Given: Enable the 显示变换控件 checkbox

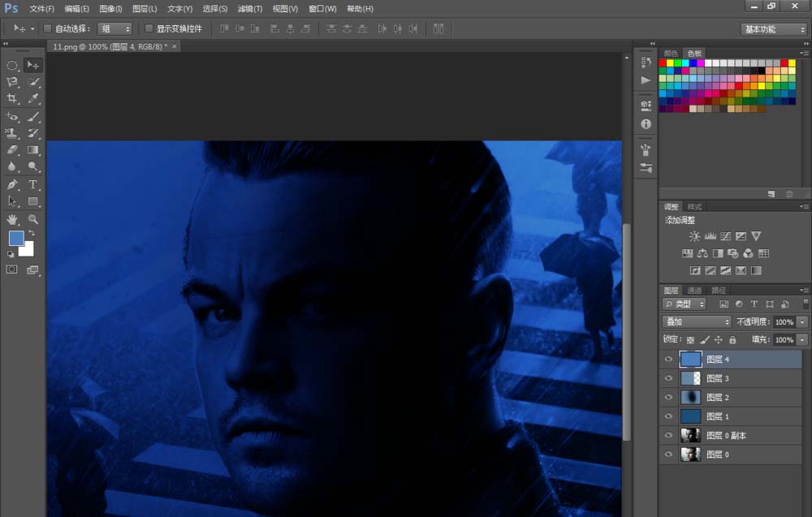Looking at the screenshot, I should tap(149, 28).
